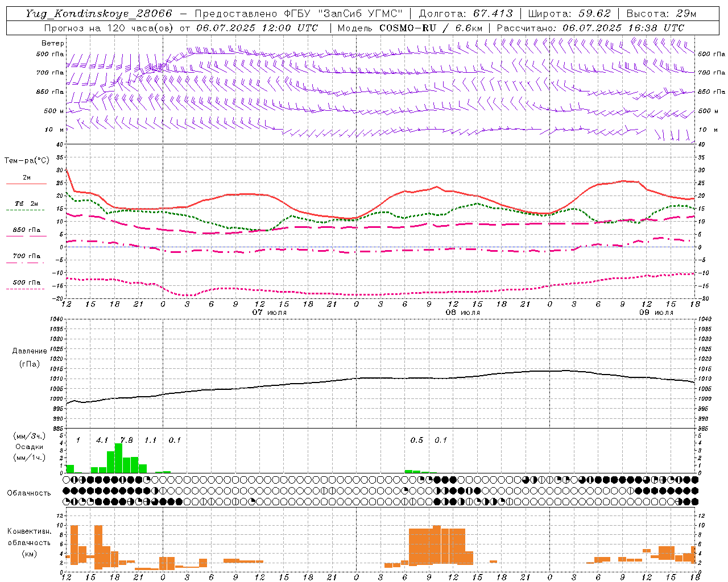
Task: Click the Рассчитано: 06.07.2025 16:38 UTC text
Action: [x=590, y=28]
